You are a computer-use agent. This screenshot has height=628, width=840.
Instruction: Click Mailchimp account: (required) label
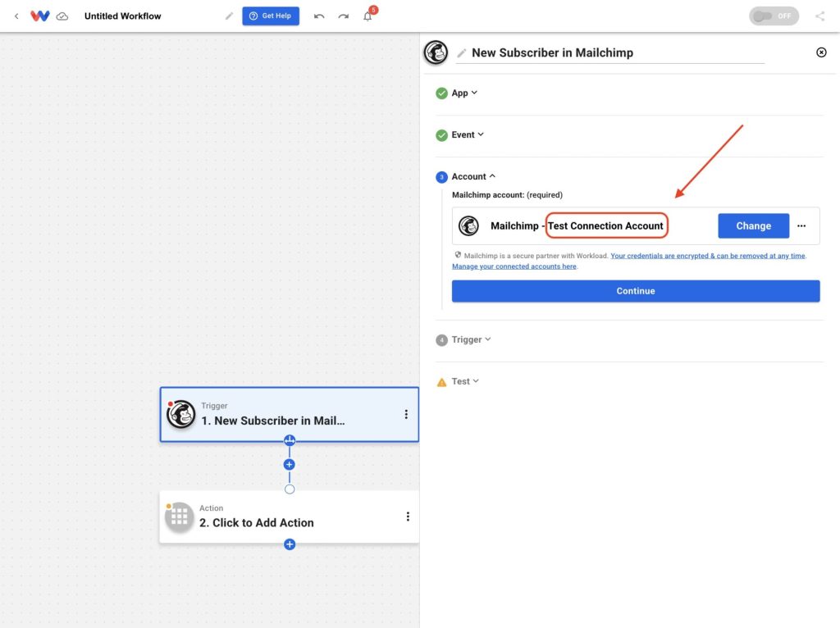tap(507, 195)
